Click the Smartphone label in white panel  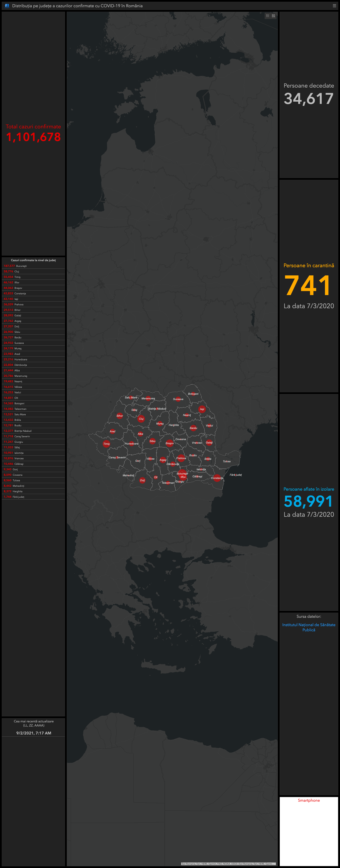[309, 800]
